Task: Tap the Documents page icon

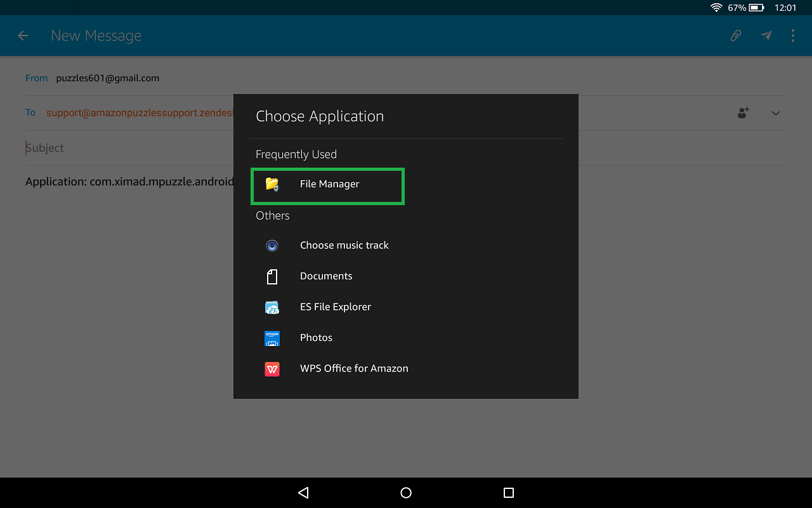Action: (272, 277)
